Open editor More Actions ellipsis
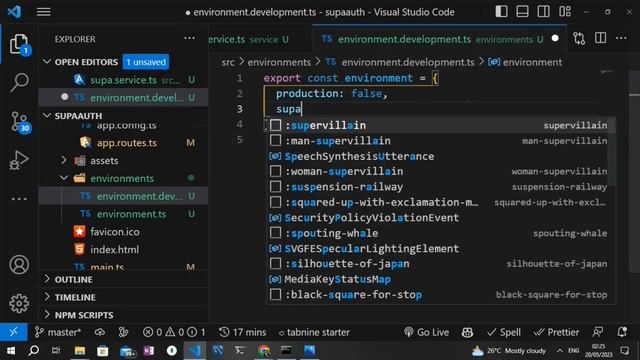Screen dimensions: 640x360 [x=621, y=38]
